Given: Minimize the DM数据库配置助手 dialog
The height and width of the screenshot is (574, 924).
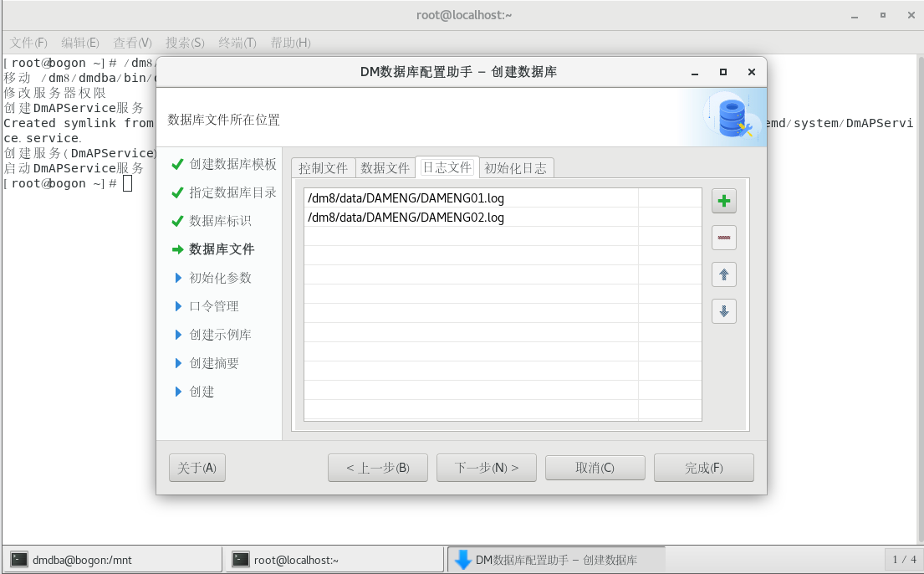Looking at the screenshot, I should (x=695, y=72).
